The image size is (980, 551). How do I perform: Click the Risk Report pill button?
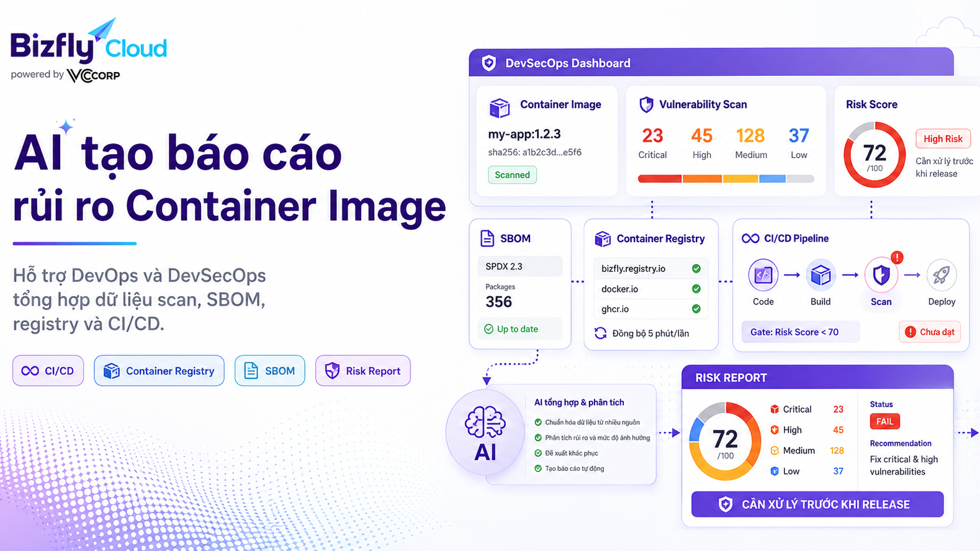click(x=363, y=371)
